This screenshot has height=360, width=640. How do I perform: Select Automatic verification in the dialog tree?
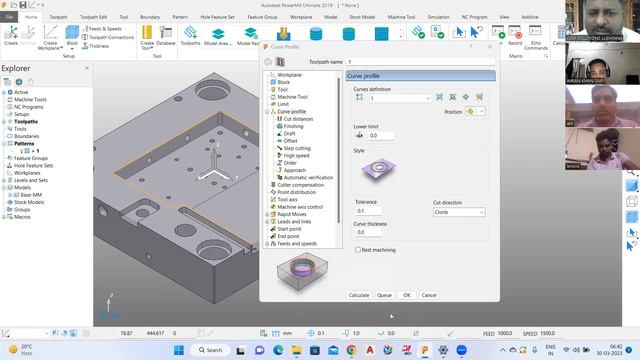coord(308,178)
